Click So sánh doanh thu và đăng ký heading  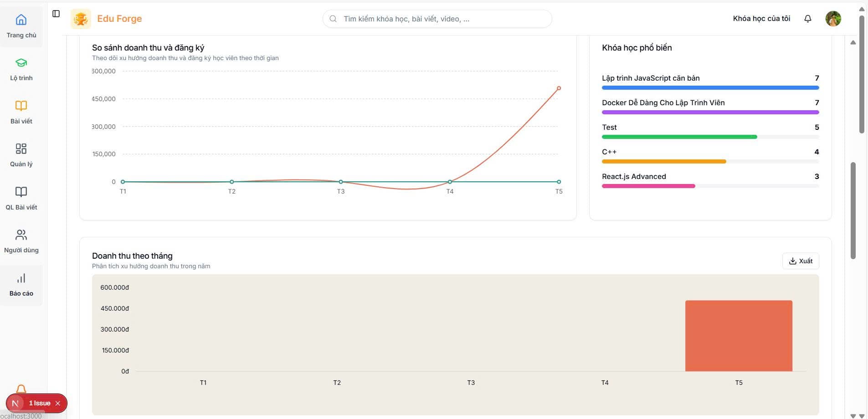pyautogui.click(x=148, y=47)
